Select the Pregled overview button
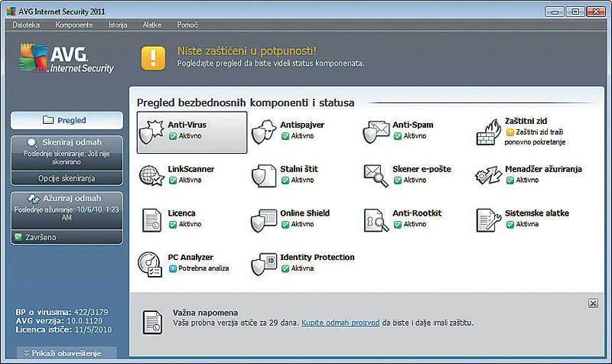 click(x=67, y=120)
